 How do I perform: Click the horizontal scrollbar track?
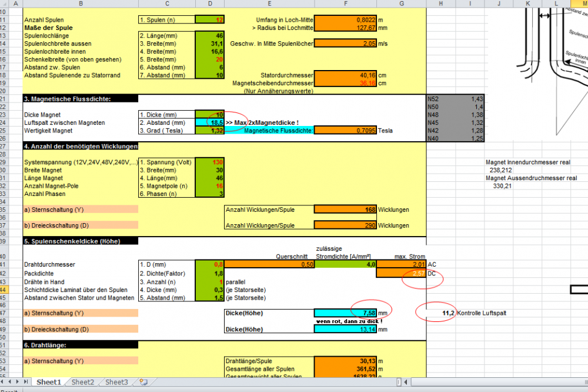(500, 383)
